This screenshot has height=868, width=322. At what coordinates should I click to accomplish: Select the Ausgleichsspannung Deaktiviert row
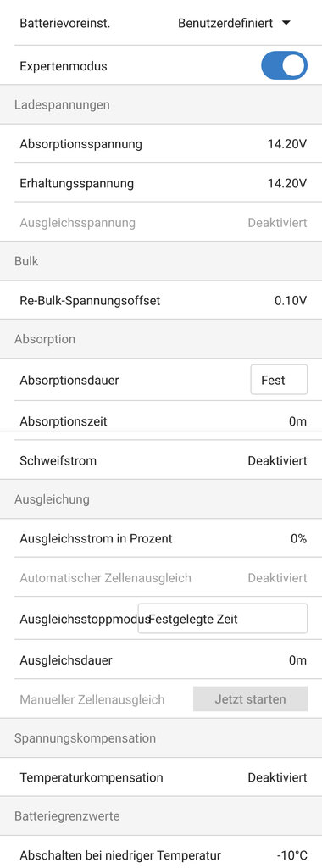point(161,223)
